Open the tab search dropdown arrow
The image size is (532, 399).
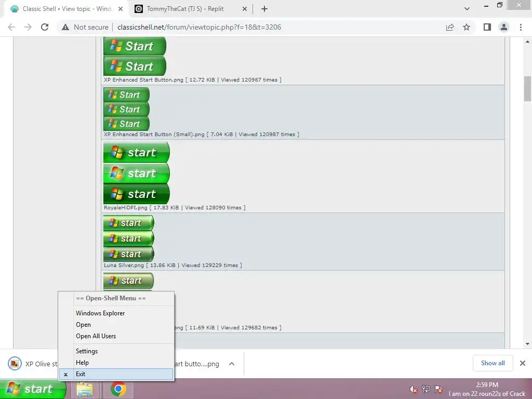[x=467, y=9]
